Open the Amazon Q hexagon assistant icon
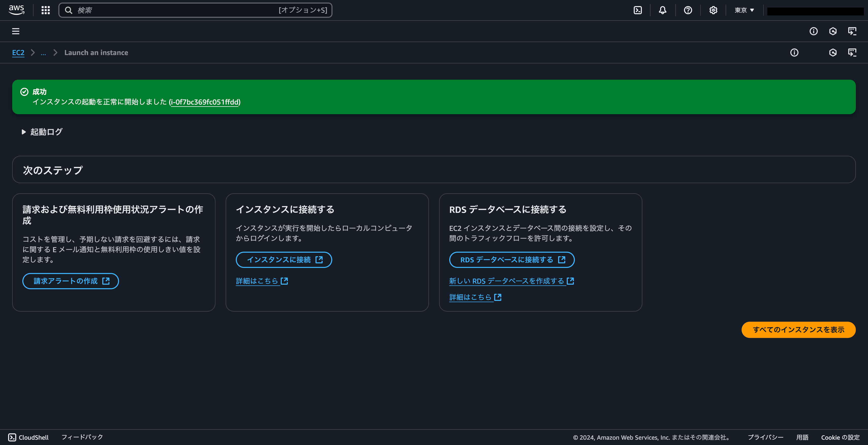Screen dimensions: 868x445 pos(833,53)
